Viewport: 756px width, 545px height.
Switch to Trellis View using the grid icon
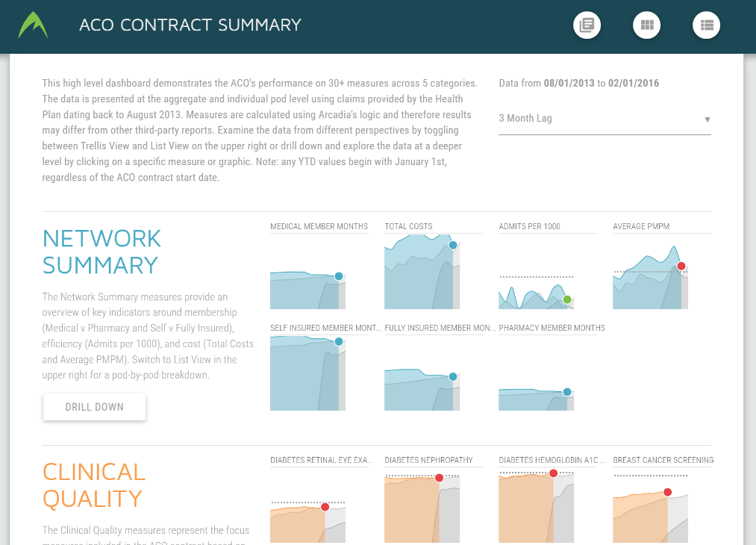pyautogui.click(x=646, y=25)
